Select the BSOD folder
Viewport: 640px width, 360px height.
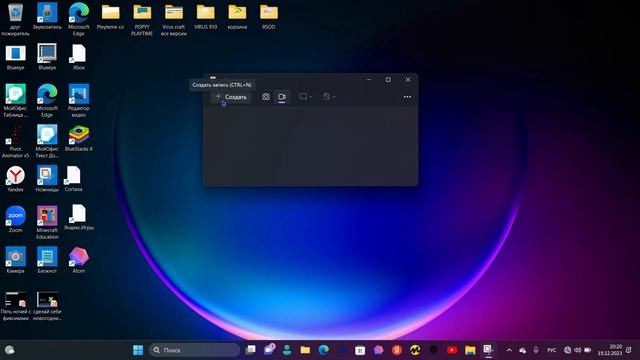coord(269,16)
